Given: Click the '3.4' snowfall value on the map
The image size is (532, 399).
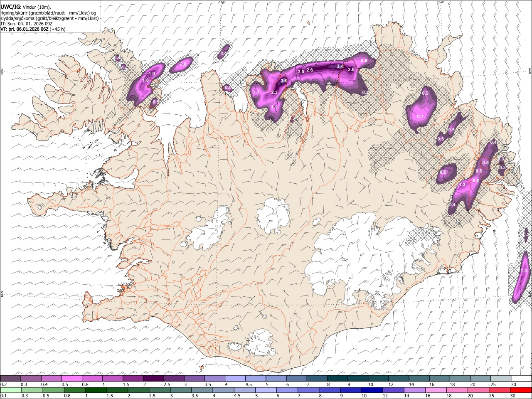Looking at the screenshot, I should click(x=340, y=66).
